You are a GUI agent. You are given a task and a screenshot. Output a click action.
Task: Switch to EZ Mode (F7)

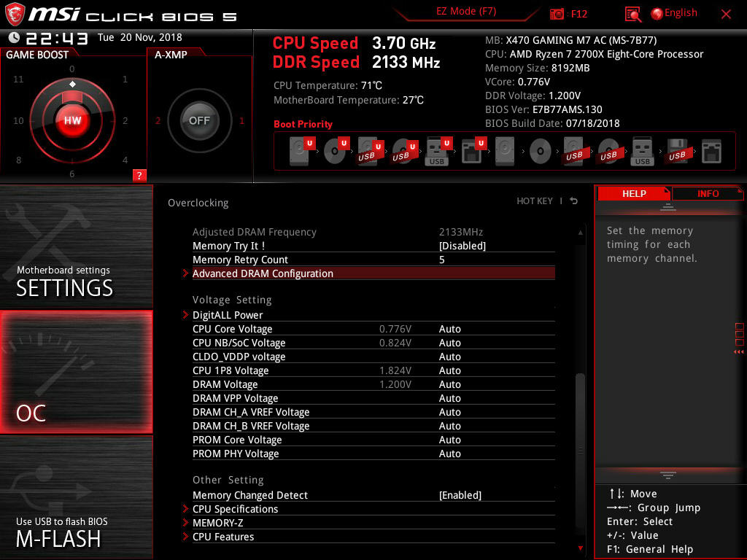pos(466,12)
